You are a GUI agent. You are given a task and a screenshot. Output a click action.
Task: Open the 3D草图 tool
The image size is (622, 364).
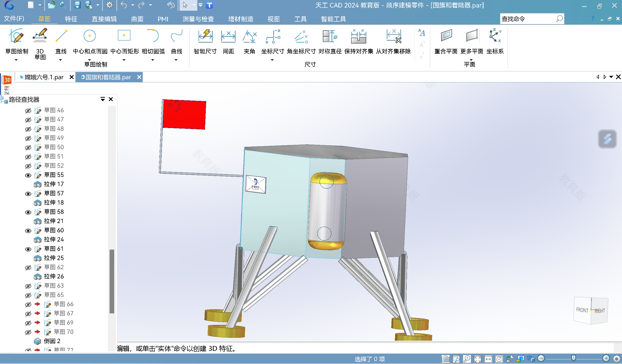tap(40, 43)
